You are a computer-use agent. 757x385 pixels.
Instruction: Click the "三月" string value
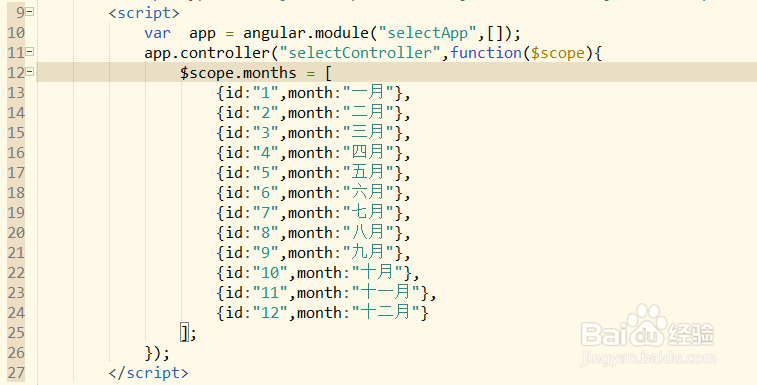368,132
